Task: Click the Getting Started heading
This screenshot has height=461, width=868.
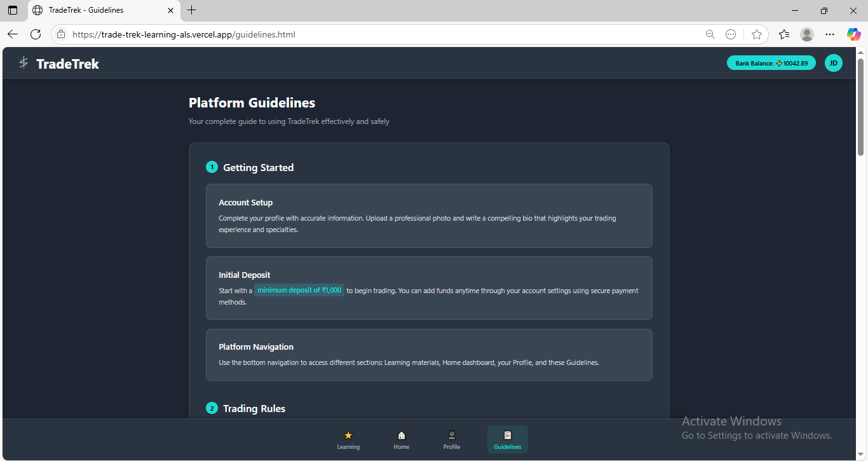Action: (258, 167)
